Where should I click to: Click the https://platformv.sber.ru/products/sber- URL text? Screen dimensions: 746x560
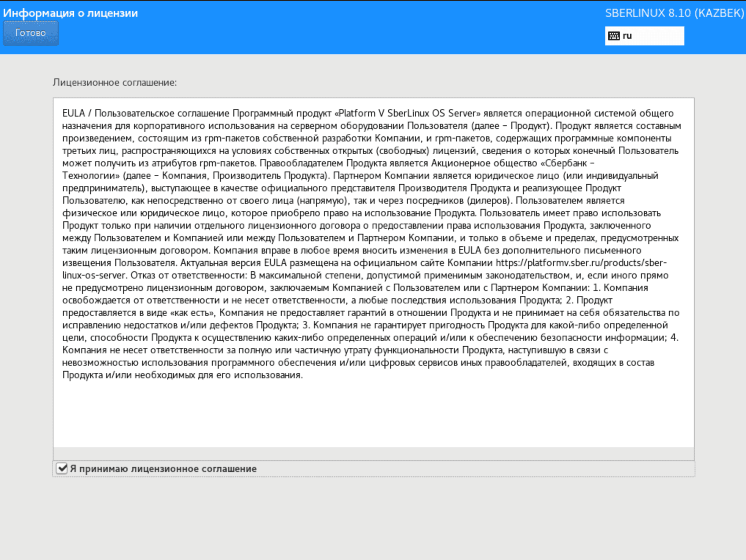pos(581,263)
